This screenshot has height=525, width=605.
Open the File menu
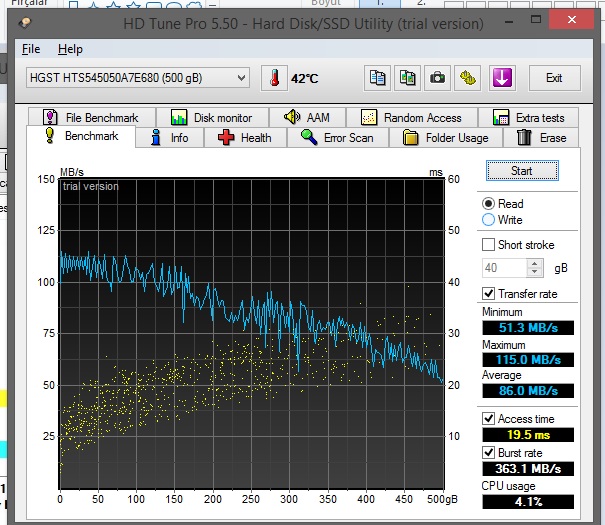[31, 49]
